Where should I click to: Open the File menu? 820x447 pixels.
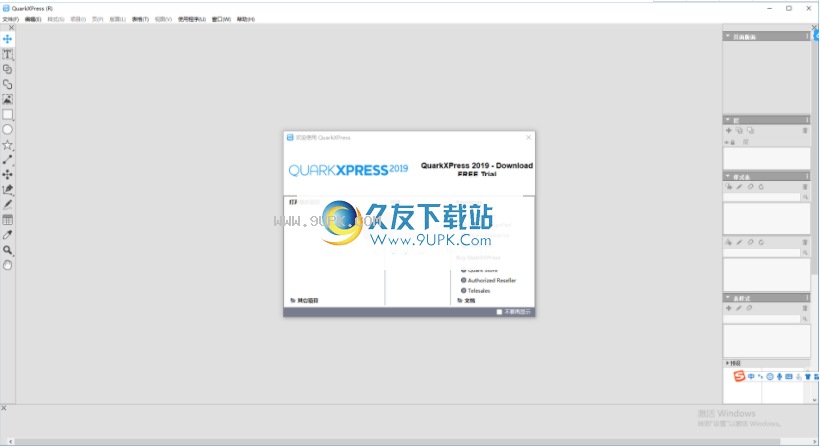pyautogui.click(x=10, y=19)
